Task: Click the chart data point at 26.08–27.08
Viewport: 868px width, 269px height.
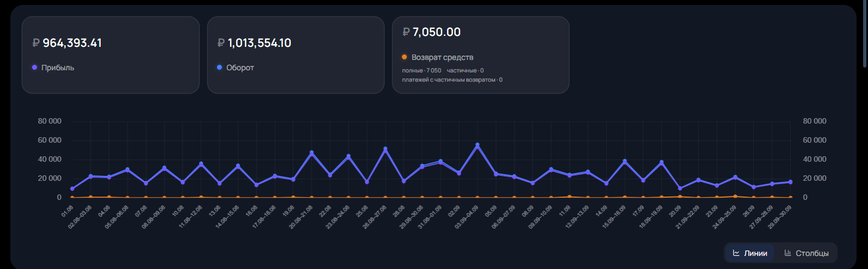Action: (385, 149)
